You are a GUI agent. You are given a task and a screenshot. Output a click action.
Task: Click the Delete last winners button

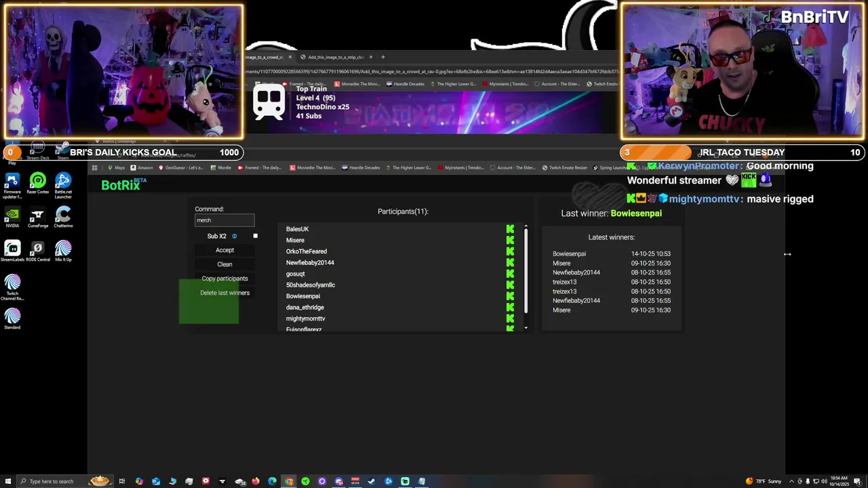pos(224,293)
